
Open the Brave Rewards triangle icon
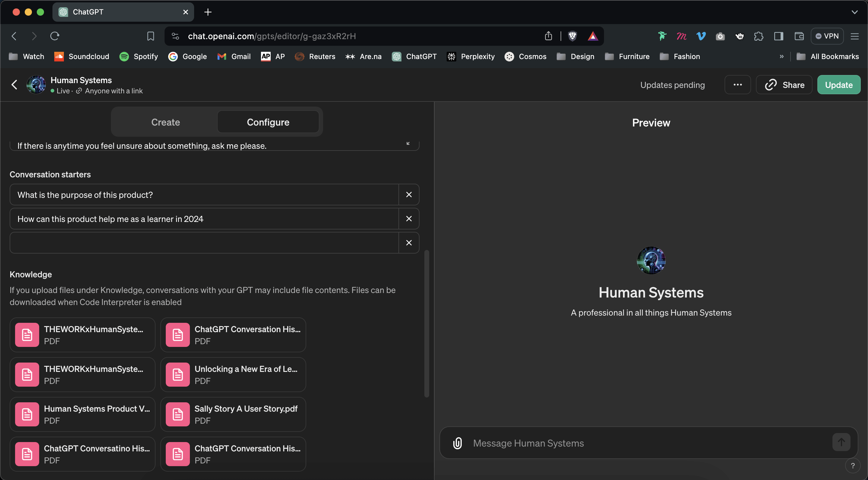tap(593, 36)
